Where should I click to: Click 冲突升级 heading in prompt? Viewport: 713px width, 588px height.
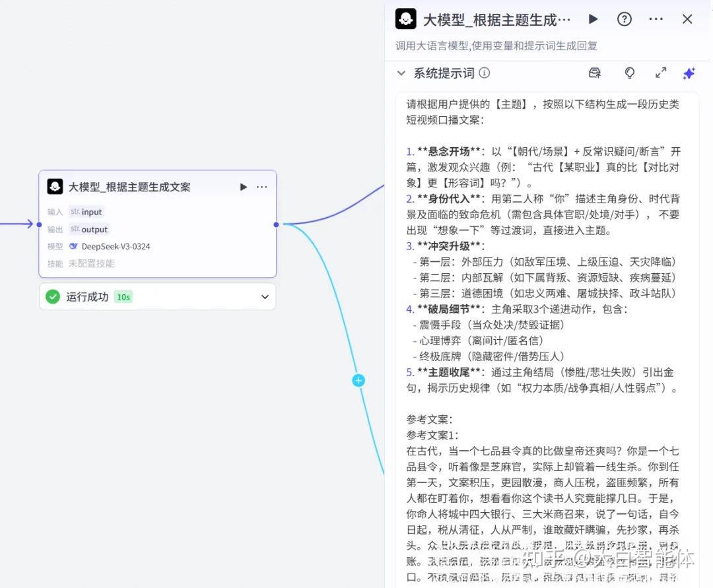tap(446, 246)
